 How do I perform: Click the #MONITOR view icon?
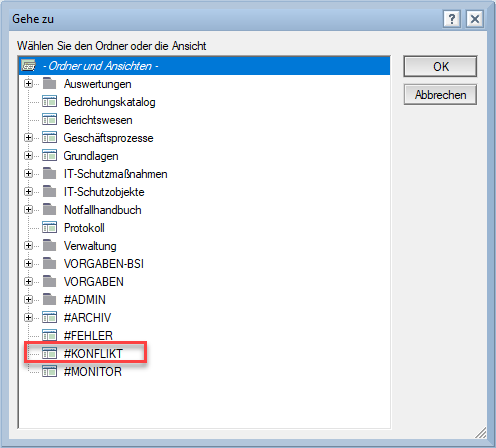[x=50, y=371]
